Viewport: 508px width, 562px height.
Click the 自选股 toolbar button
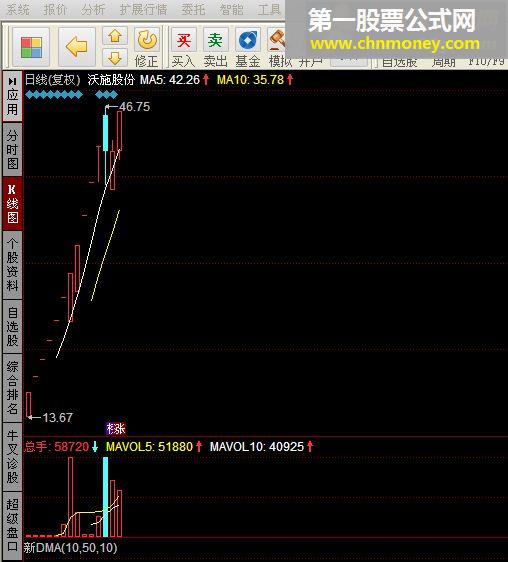coord(400,63)
